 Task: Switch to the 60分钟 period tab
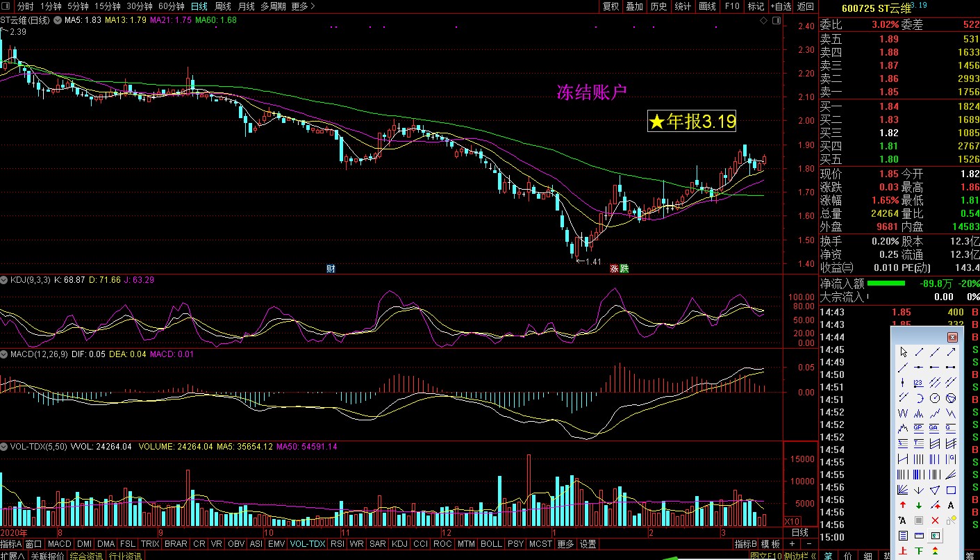coord(171,6)
